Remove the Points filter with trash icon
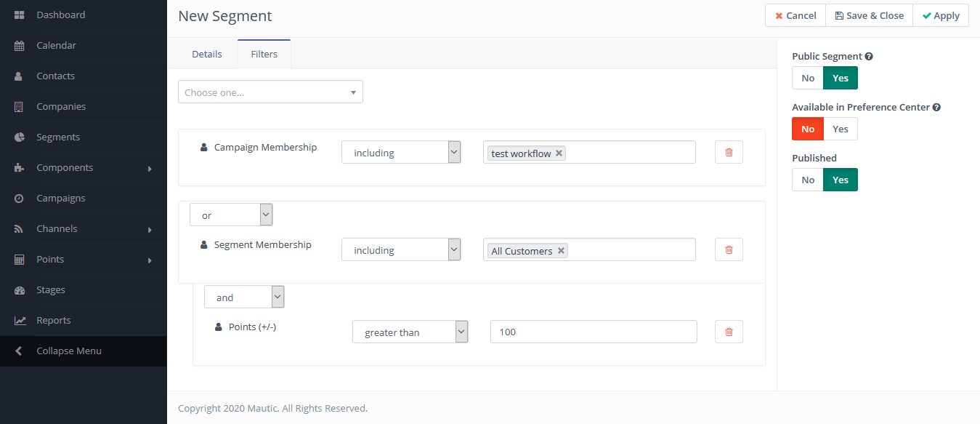The height and width of the screenshot is (424, 980). click(x=729, y=332)
